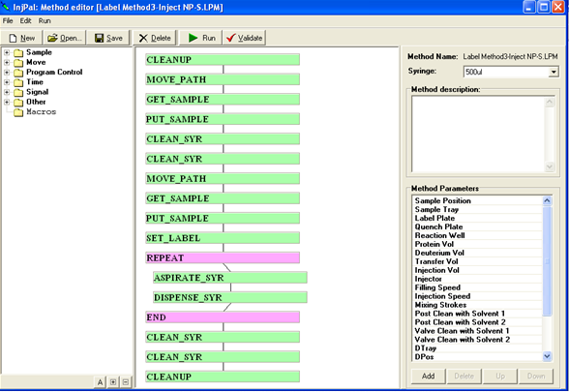Open a method file with Open button
The image size is (569, 392).
click(65, 38)
